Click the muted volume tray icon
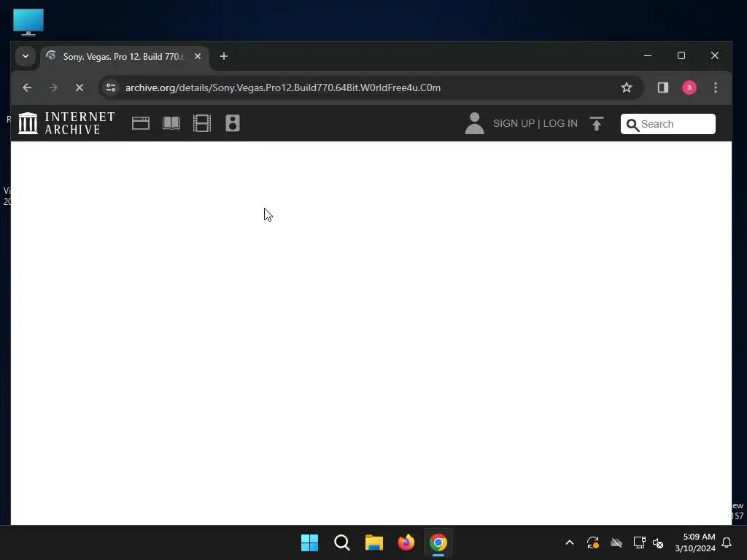747x560 pixels. click(658, 542)
